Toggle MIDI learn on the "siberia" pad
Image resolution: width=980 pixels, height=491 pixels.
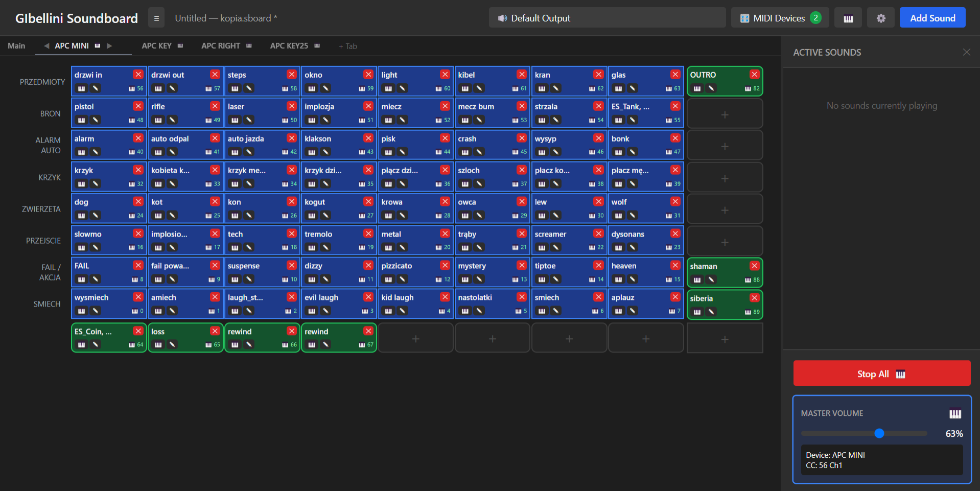(697, 312)
